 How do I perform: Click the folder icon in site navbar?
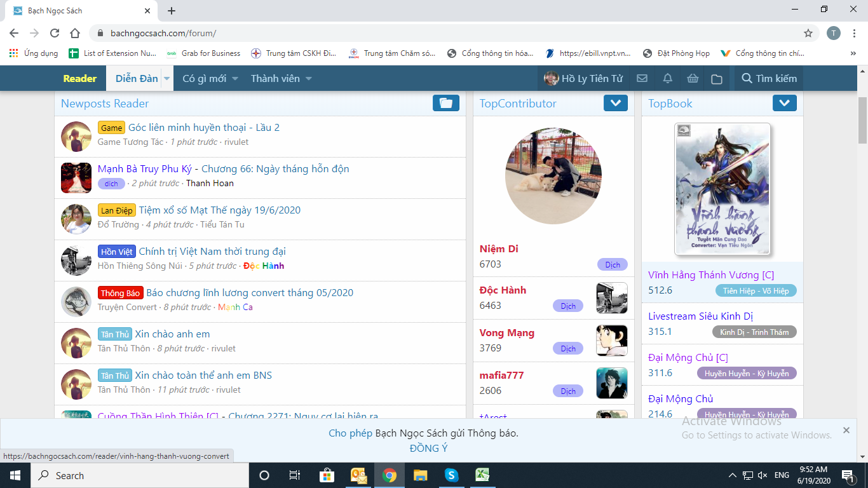click(x=717, y=79)
